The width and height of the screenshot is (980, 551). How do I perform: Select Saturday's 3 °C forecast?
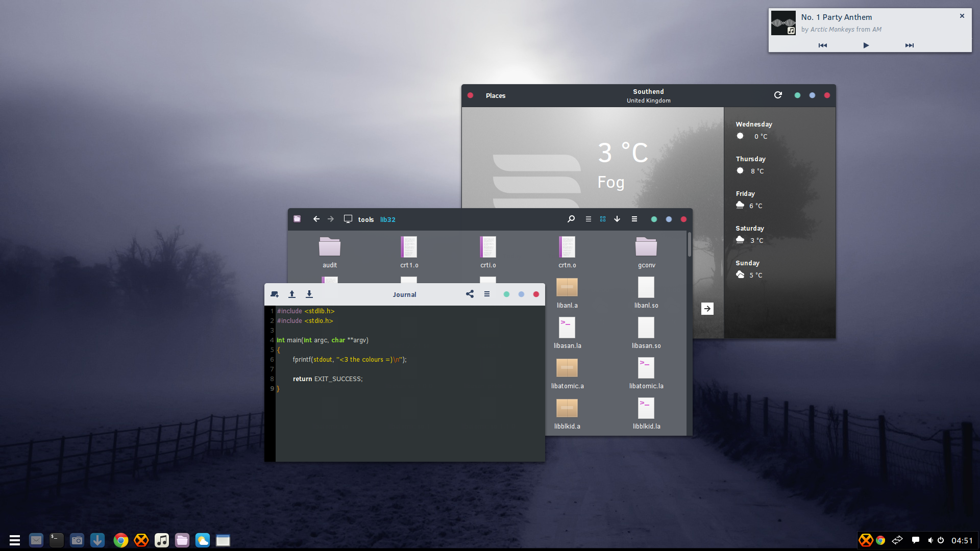[x=750, y=235]
